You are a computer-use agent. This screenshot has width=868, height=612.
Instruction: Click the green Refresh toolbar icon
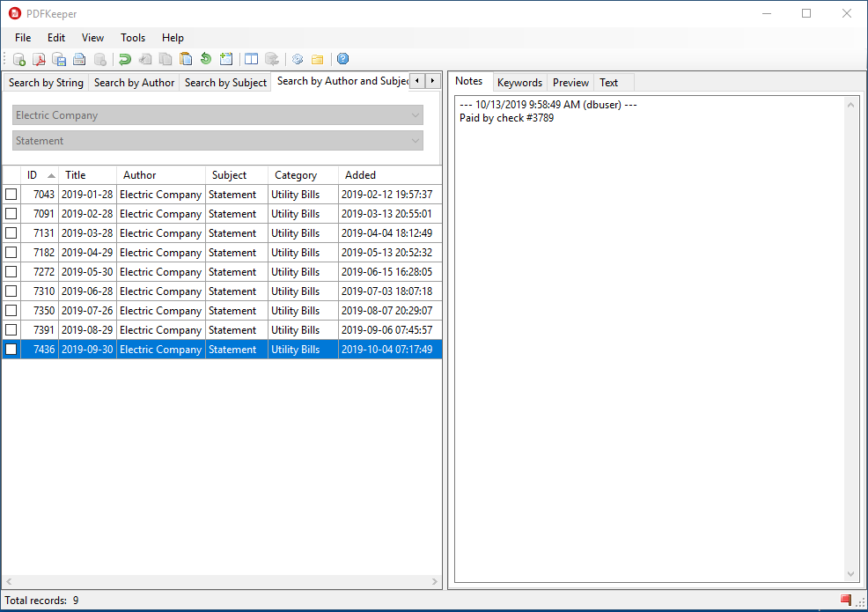pos(206,59)
